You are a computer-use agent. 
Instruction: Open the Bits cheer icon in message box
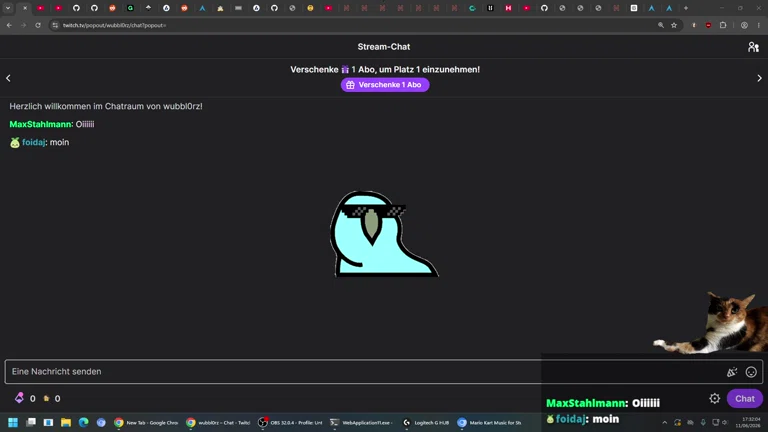click(x=732, y=372)
